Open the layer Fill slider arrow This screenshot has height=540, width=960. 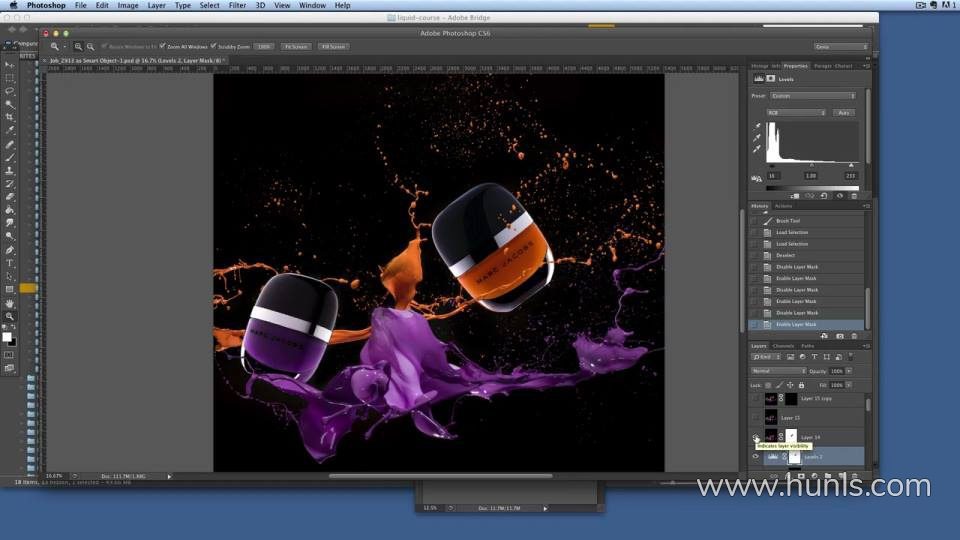point(849,385)
